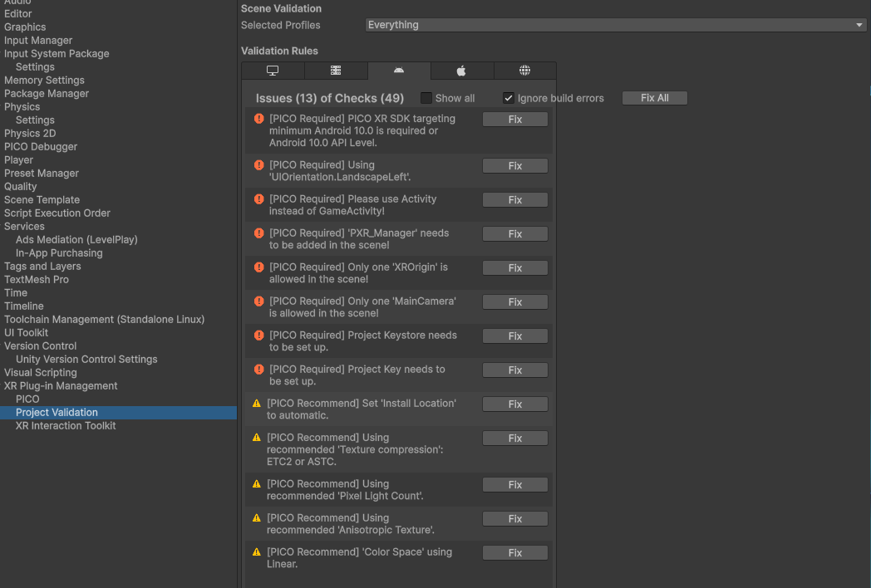Image resolution: width=871 pixels, height=588 pixels.
Task: Open the Selected Profiles Everything dropdown
Action: pos(616,25)
